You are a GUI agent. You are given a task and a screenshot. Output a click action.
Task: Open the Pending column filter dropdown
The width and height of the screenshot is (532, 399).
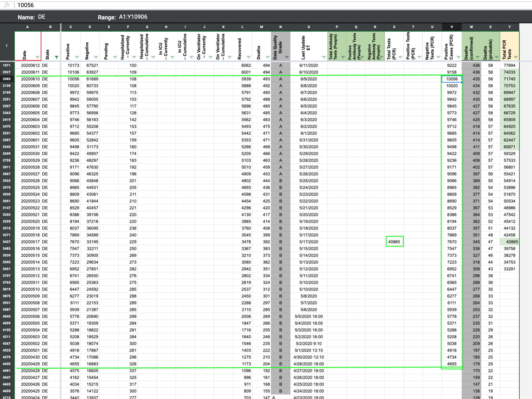(x=115, y=57)
